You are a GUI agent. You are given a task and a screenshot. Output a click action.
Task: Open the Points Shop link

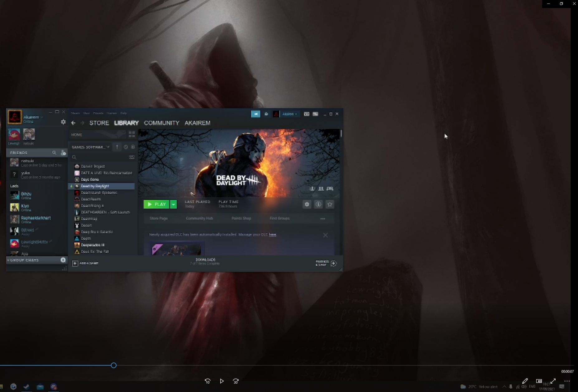pos(241,218)
